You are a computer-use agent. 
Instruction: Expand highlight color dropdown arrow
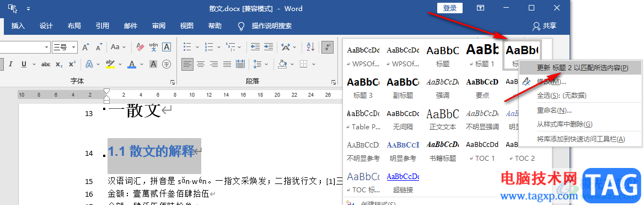(120, 64)
